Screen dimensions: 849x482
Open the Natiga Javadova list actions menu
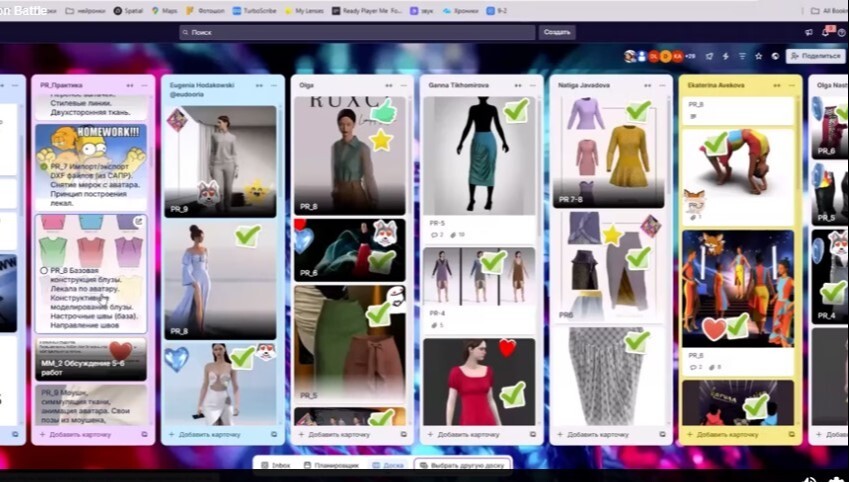coord(662,86)
